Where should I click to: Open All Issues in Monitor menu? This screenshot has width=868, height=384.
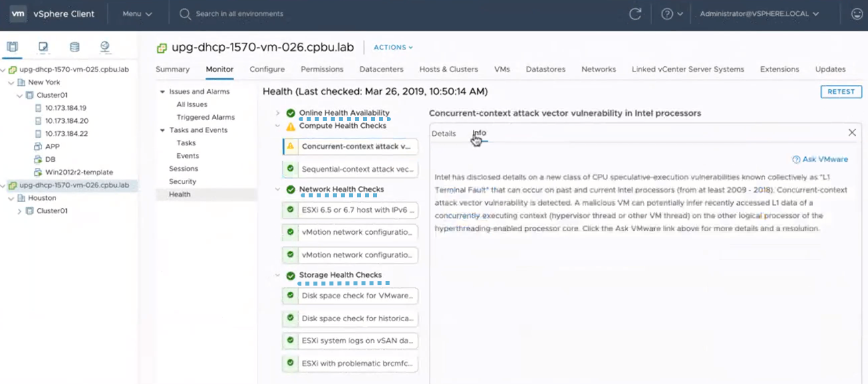tap(192, 104)
